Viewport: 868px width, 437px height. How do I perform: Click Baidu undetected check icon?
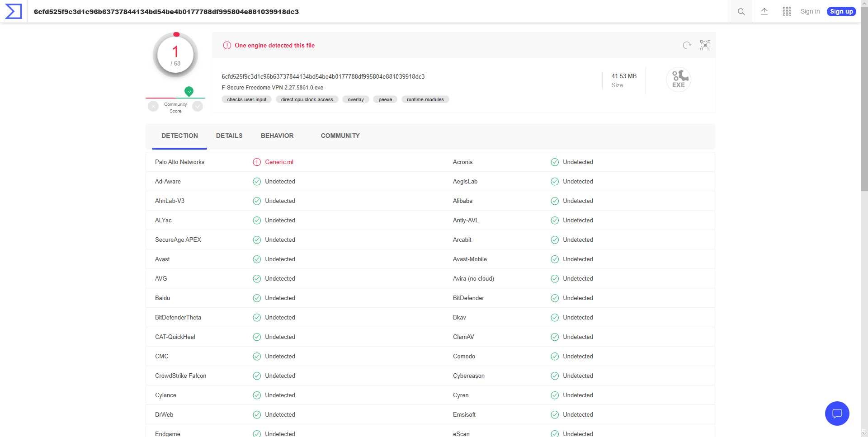pyautogui.click(x=257, y=298)
